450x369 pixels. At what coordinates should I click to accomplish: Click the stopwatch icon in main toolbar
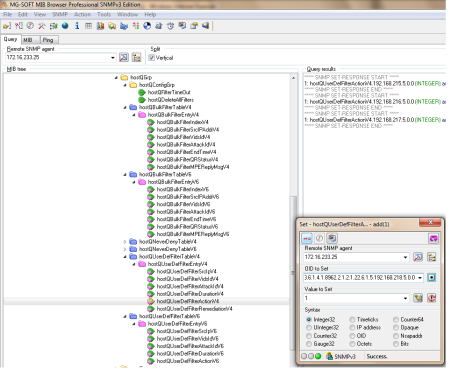point(170,26)
